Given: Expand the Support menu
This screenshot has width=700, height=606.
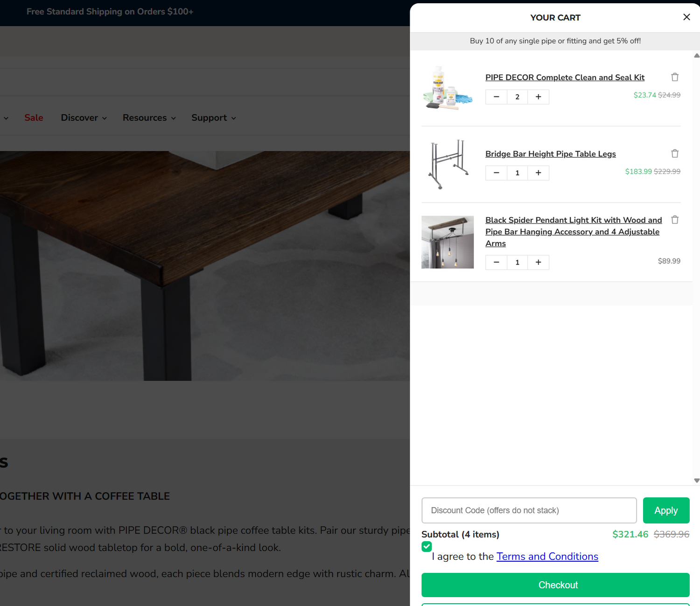Looking at the screenshot, I should tap(213, 118).
